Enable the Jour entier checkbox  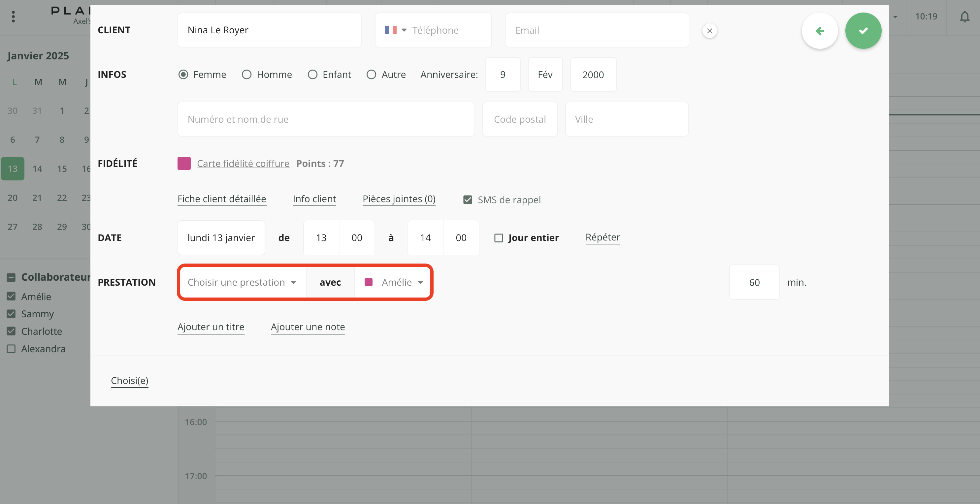pos(498,238)
